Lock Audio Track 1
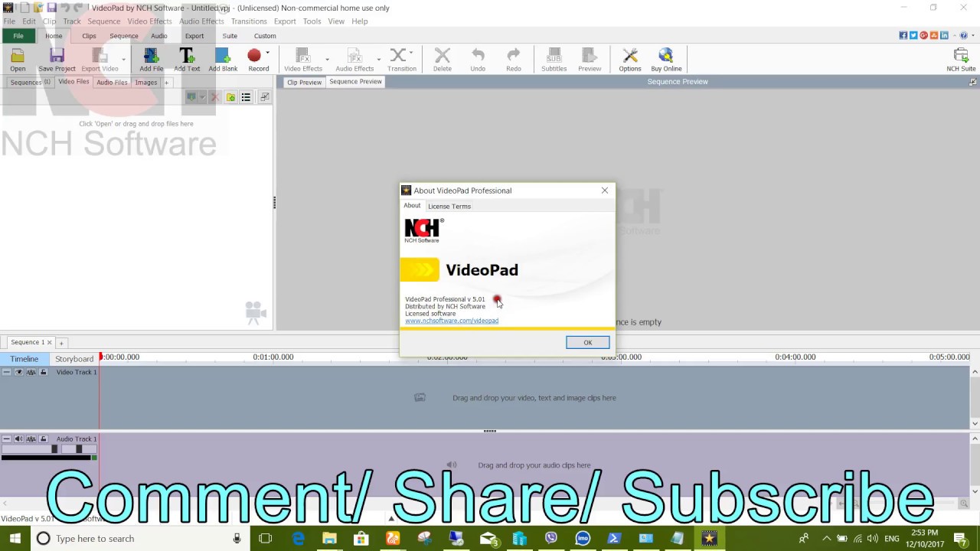This screenshot has height=551, width=980. click(44, 439)
